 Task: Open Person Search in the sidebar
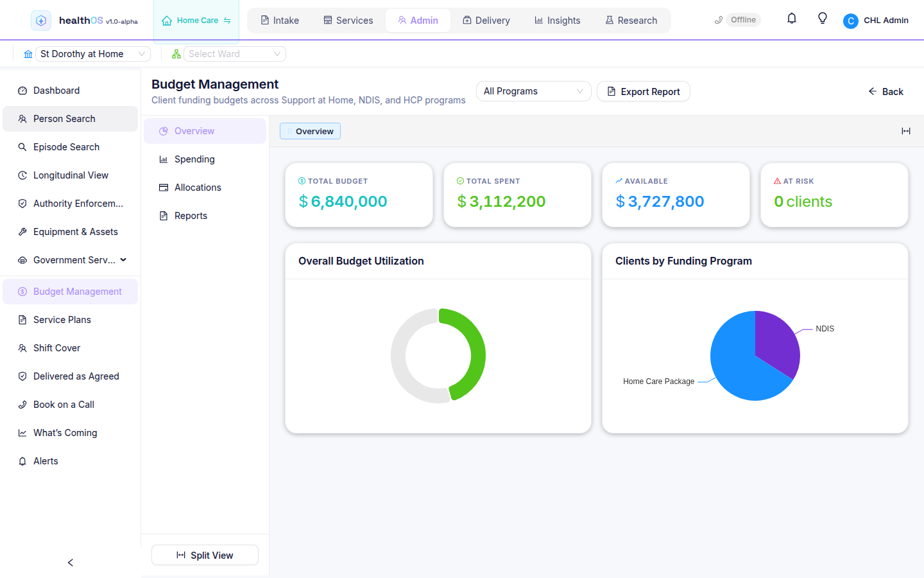[x=71, y=119]
